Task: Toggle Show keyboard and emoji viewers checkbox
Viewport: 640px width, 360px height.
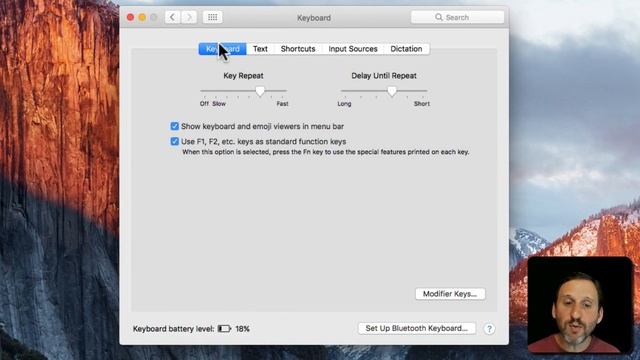Action: coord(175,126)
